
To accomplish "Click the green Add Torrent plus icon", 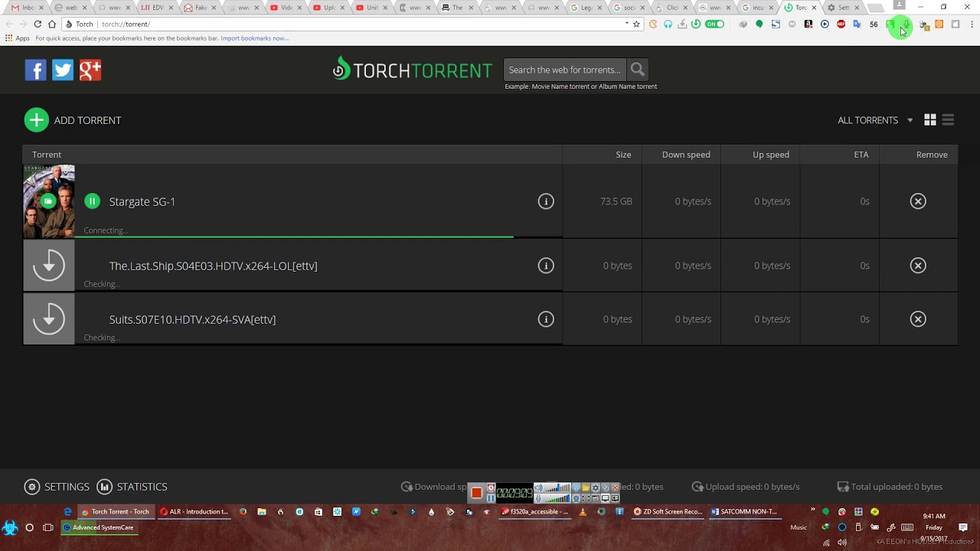I will click(36, 120).
